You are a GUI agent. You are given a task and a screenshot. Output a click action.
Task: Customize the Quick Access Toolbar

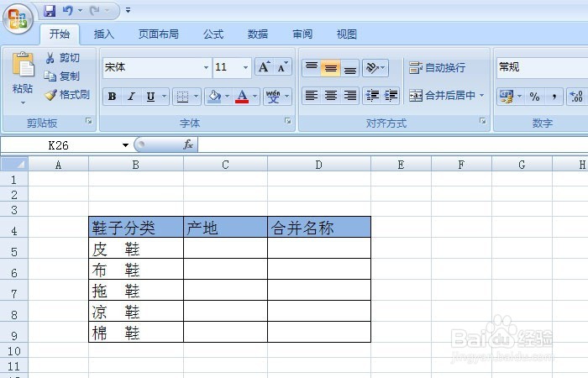click(128, 10)
